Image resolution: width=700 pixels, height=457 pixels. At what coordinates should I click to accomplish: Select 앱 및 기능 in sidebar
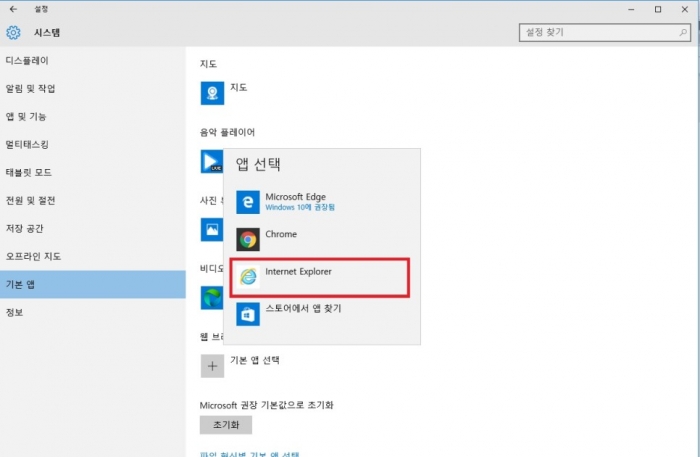92,116
